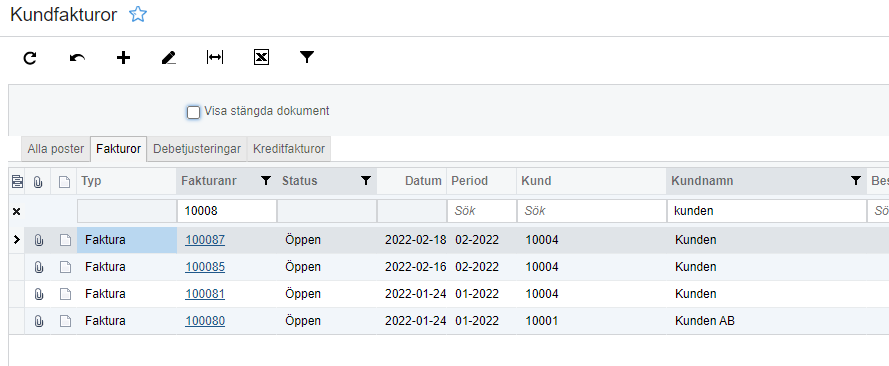Add Kundfakturor to favorites with star icon
889x366 pixels.
tap(138, 14)
